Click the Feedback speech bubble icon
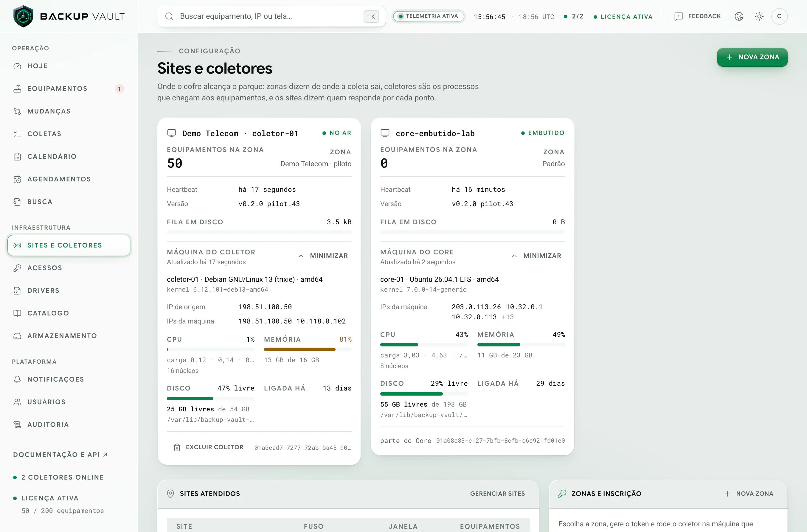 click(678, 16)
